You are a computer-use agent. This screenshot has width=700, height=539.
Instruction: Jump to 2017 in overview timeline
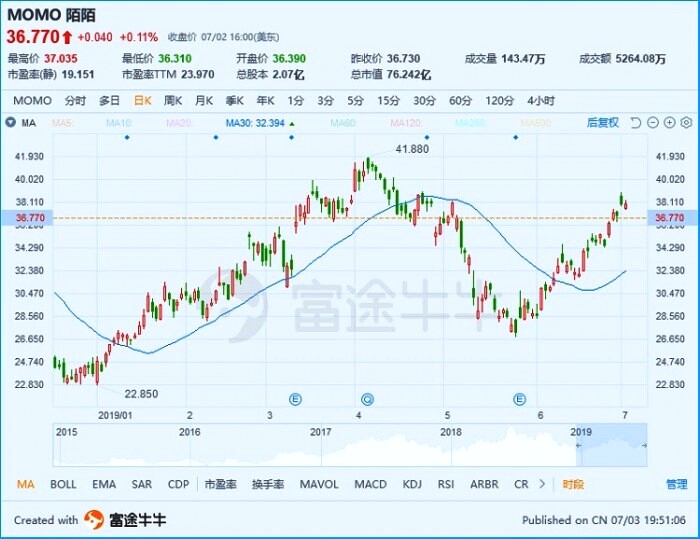click(x=321, y=432)
